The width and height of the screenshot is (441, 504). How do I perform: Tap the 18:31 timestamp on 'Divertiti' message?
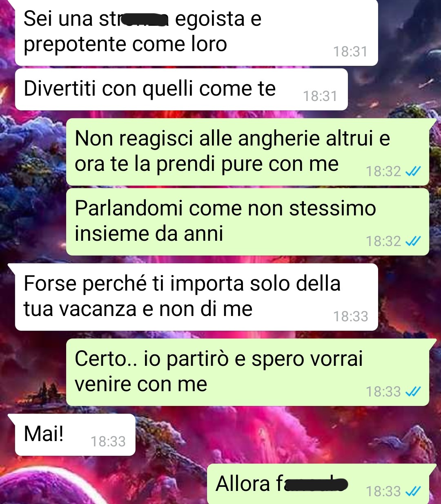320,96
